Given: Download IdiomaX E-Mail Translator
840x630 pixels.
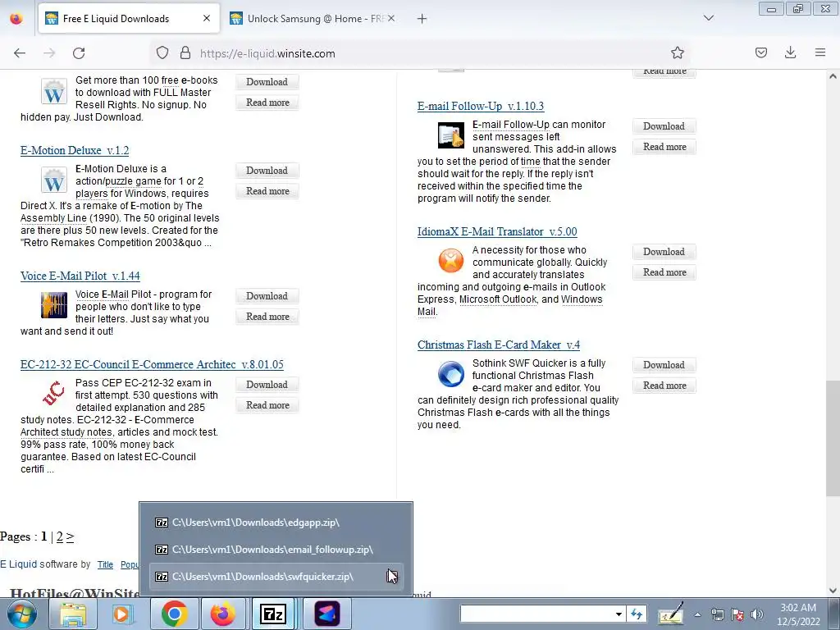Looking at the screenshot, I should pyautogui.click(x=664, y=252).
